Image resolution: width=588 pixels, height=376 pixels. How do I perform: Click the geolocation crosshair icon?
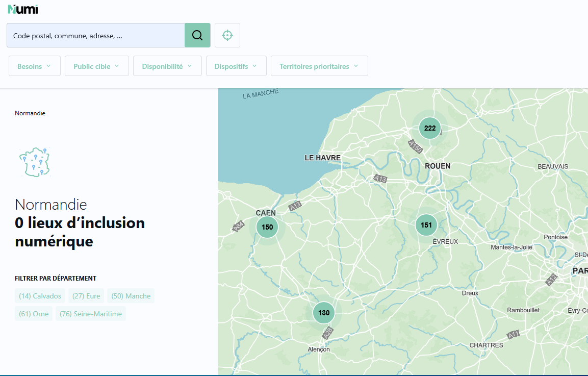[x=227, y=35]
